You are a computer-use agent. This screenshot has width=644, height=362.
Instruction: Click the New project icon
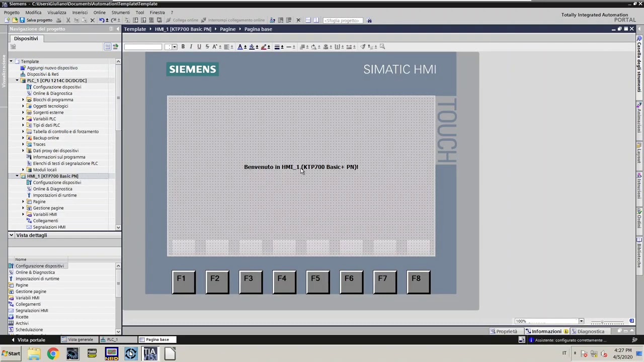click(x=7, y=20)
